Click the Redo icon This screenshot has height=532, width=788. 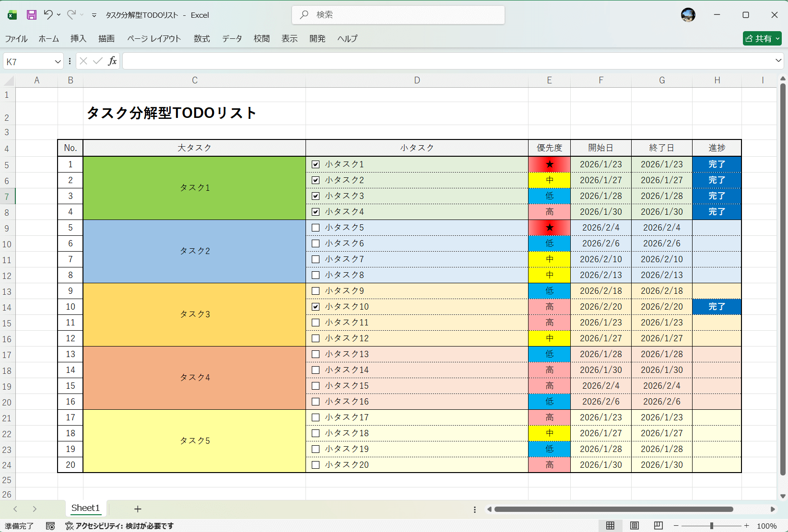[x=71, y=15]
